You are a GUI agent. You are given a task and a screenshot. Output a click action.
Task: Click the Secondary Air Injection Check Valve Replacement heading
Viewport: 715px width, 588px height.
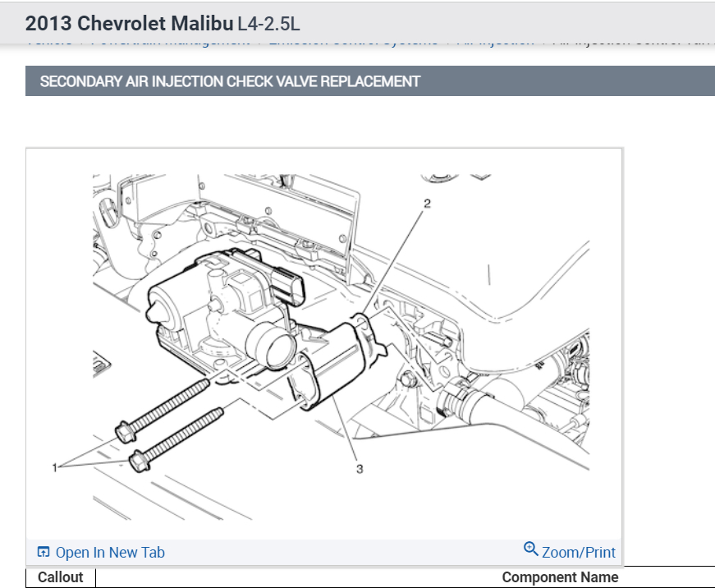(230, 81)
